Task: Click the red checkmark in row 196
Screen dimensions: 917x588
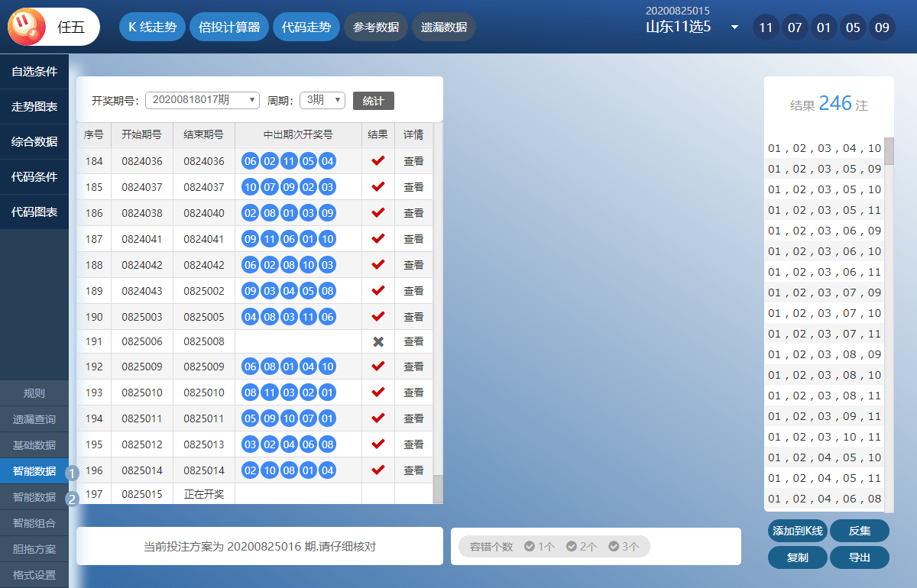Action: click(x=377, y=470)
